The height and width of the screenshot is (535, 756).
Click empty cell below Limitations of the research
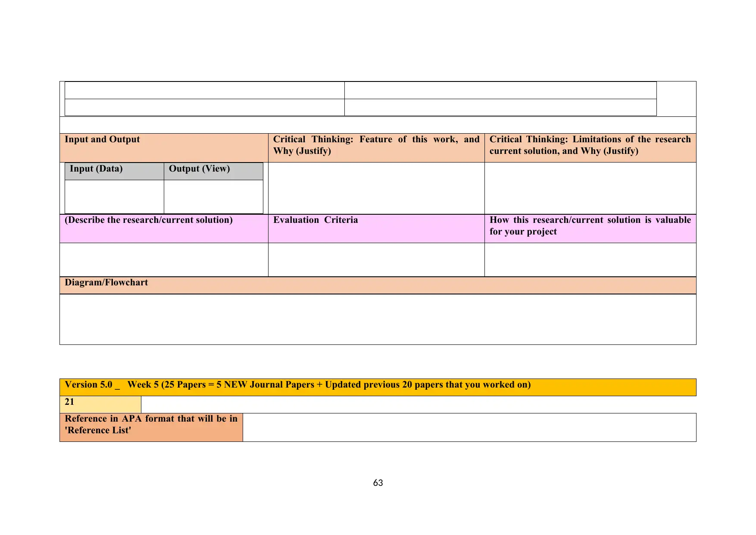point(590,188)
